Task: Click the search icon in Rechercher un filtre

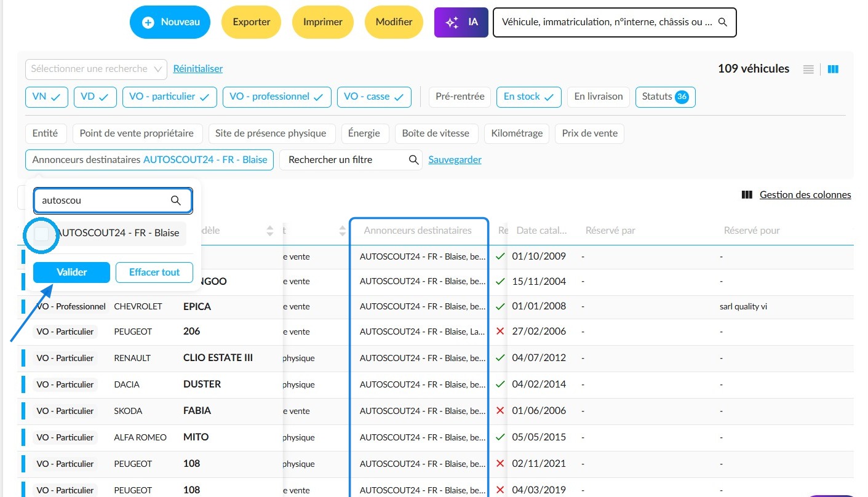Action: coord(414,160)
